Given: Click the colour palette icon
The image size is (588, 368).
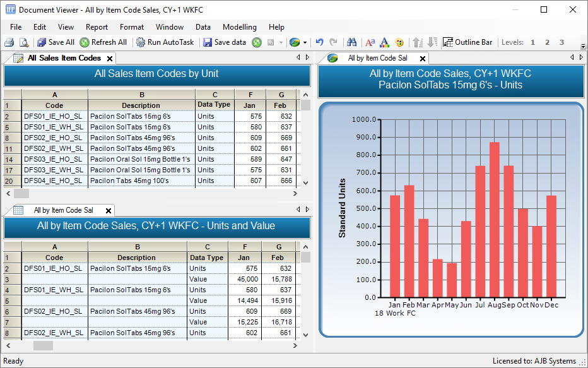Looking at the screenshot, I should 399,42.
